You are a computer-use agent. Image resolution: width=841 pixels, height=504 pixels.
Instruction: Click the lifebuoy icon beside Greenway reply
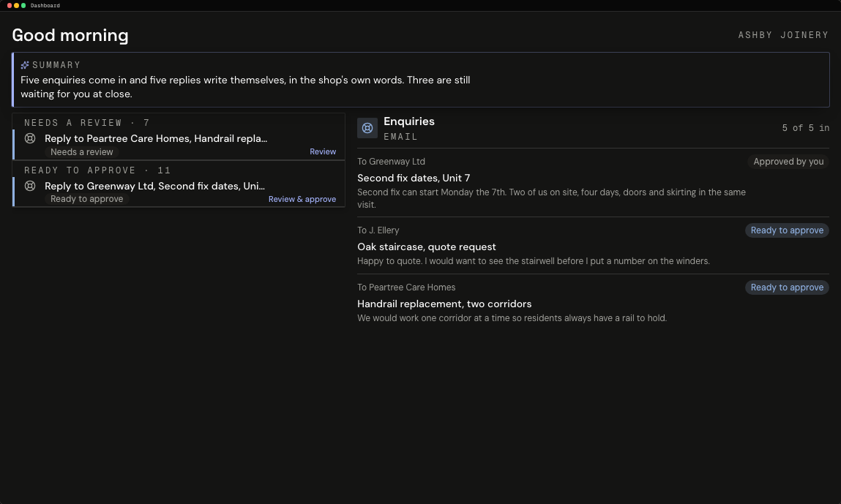(30, 186)
